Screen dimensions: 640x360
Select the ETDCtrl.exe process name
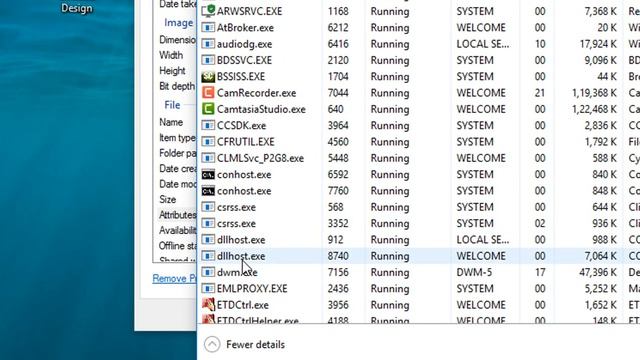click(243, 305)
